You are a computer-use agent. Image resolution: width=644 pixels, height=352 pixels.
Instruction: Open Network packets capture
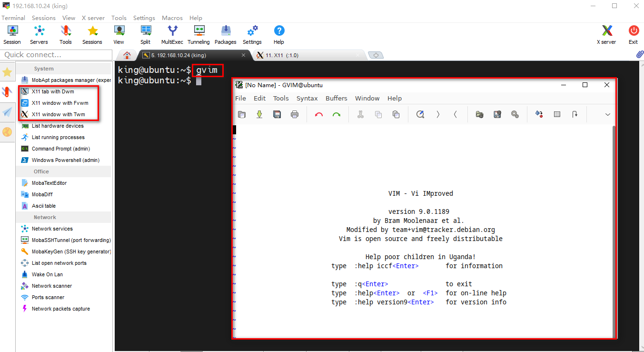pyautogui.click(x=60, y=309)
